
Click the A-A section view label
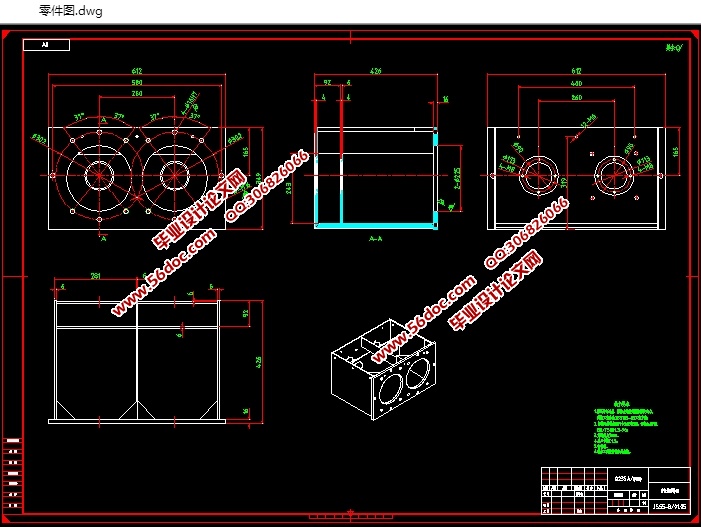click(376, 240)
